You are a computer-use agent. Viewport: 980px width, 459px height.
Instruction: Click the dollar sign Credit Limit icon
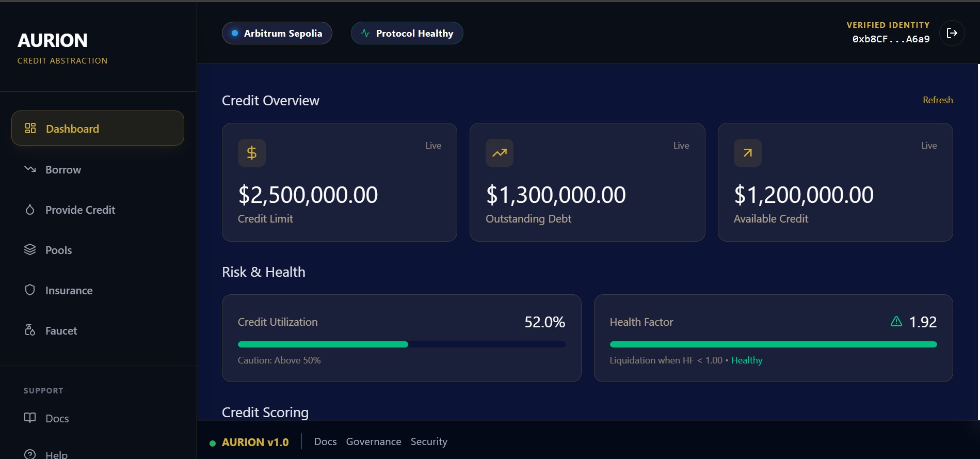pyautogui.click(x=252, y=153)
